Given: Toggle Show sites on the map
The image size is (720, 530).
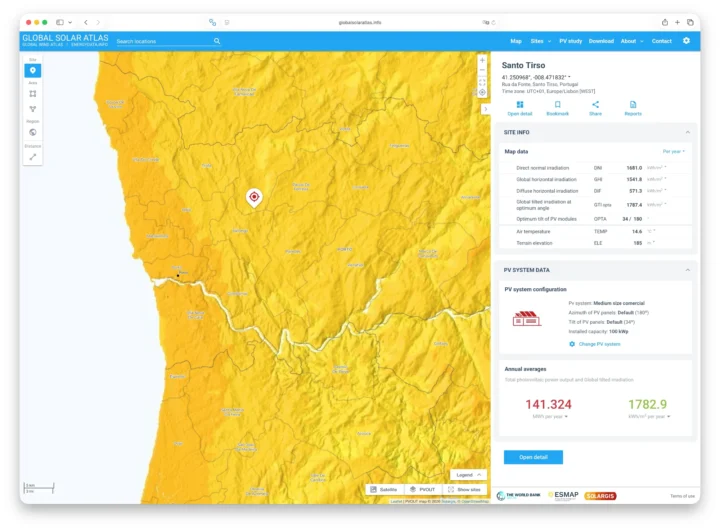Looking at the screenshot, I should [464, 490].
